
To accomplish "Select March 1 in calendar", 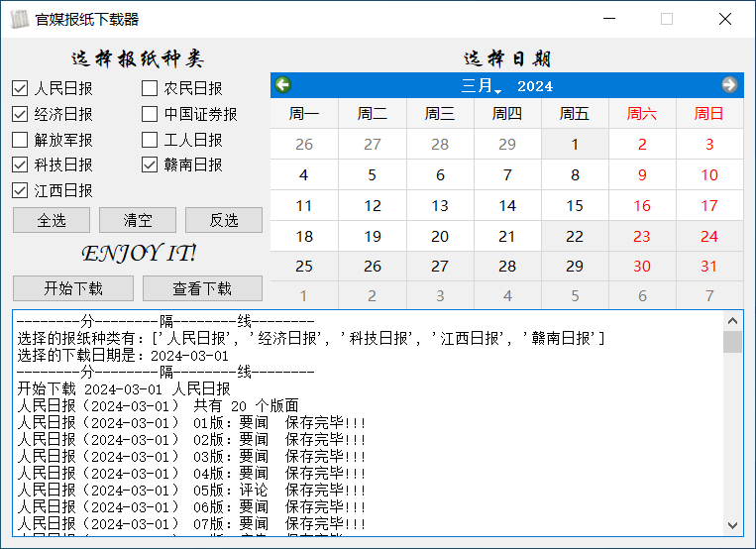I will pyautogui.click(x=575, y=144).
